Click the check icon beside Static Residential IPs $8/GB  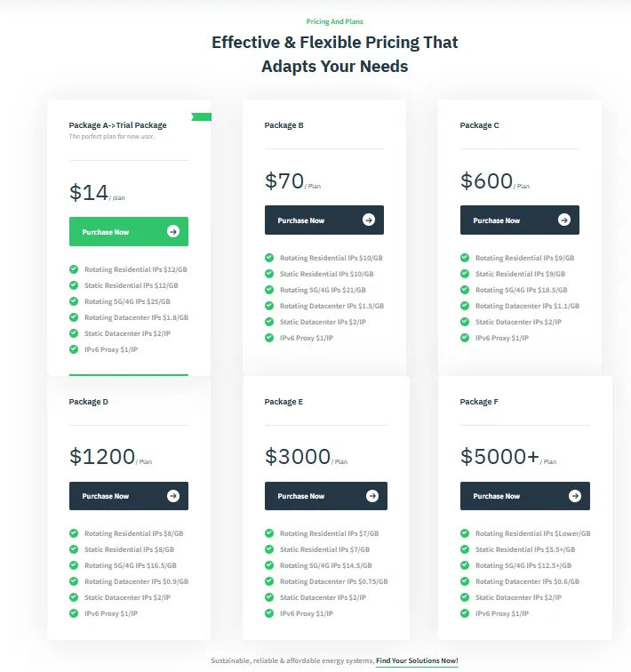click(x=74, y=549)
